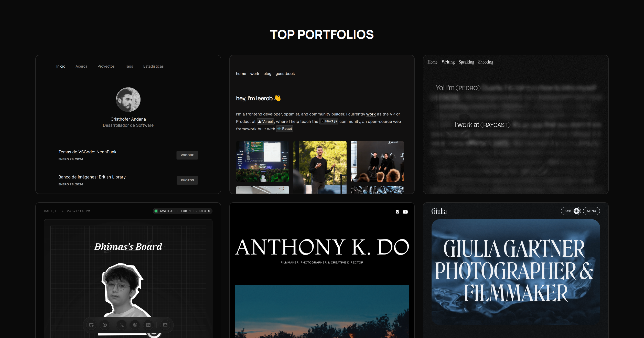
Task: Open the Proyectos tab
Action: click(106, 66)
